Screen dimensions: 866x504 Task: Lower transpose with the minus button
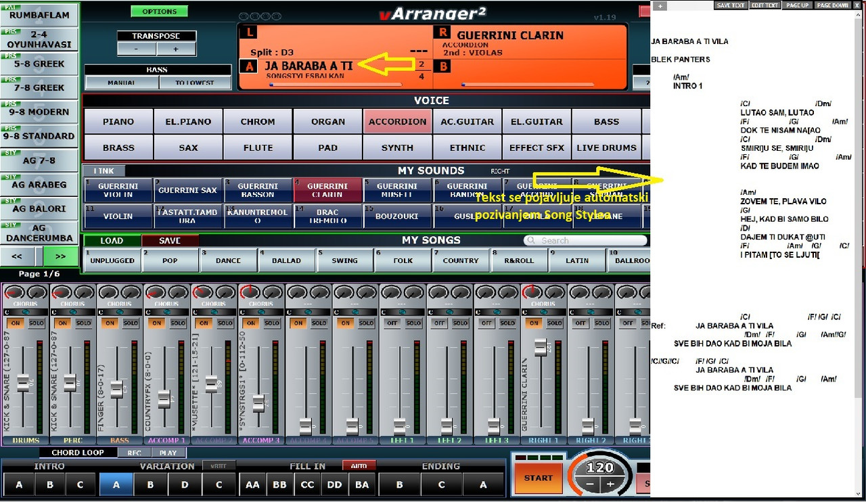click(x=137, y=49)
